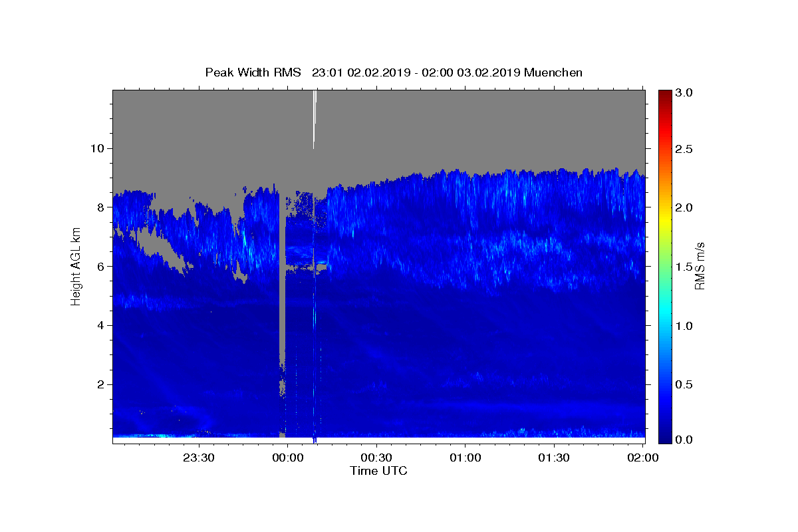Click the white vertical streak at the plot top
This screenshot has height=532, width=798.
(x=315, y=118)
